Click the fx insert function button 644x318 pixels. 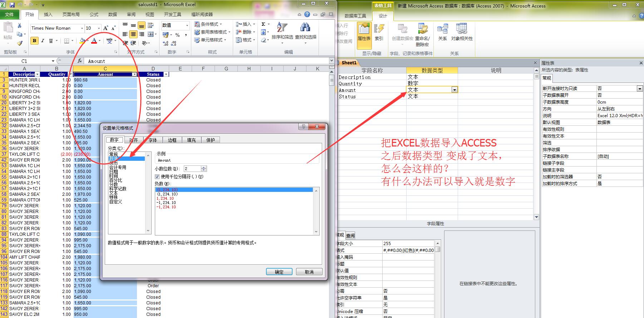pyautogui.click(x=80, y=61)
